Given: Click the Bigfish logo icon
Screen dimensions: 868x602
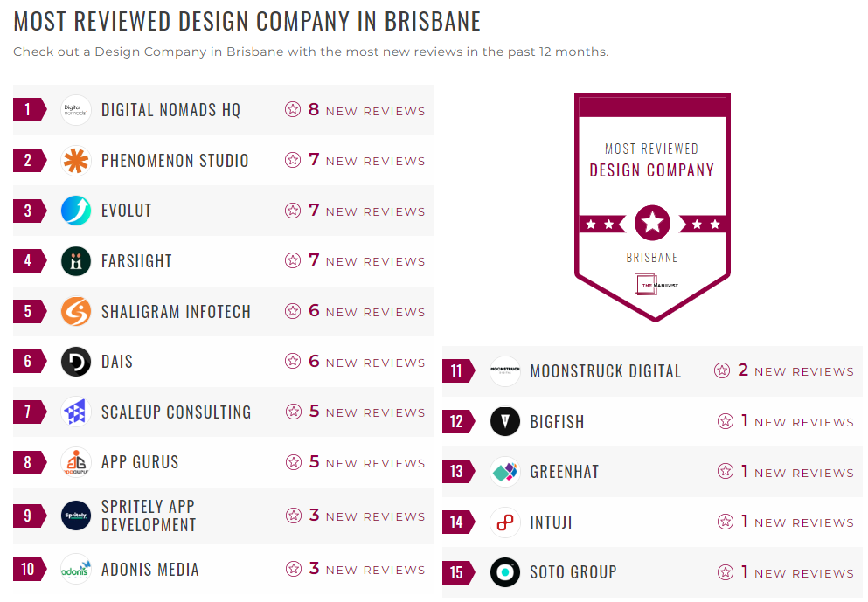Looking at the screenshot, I should [505, 422].
